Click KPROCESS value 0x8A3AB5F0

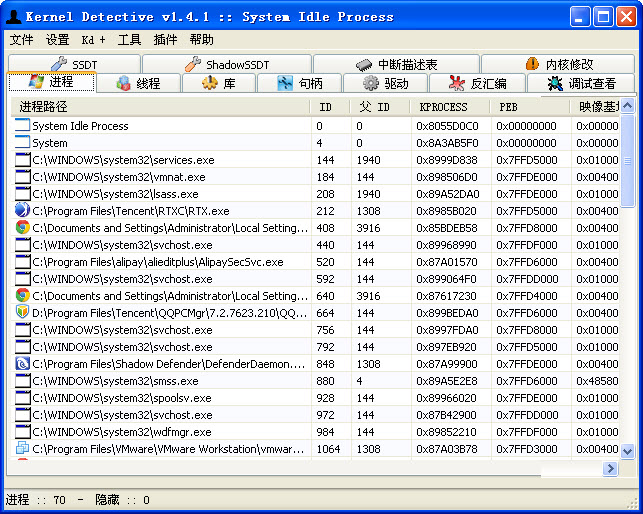(x=447, y=143)
